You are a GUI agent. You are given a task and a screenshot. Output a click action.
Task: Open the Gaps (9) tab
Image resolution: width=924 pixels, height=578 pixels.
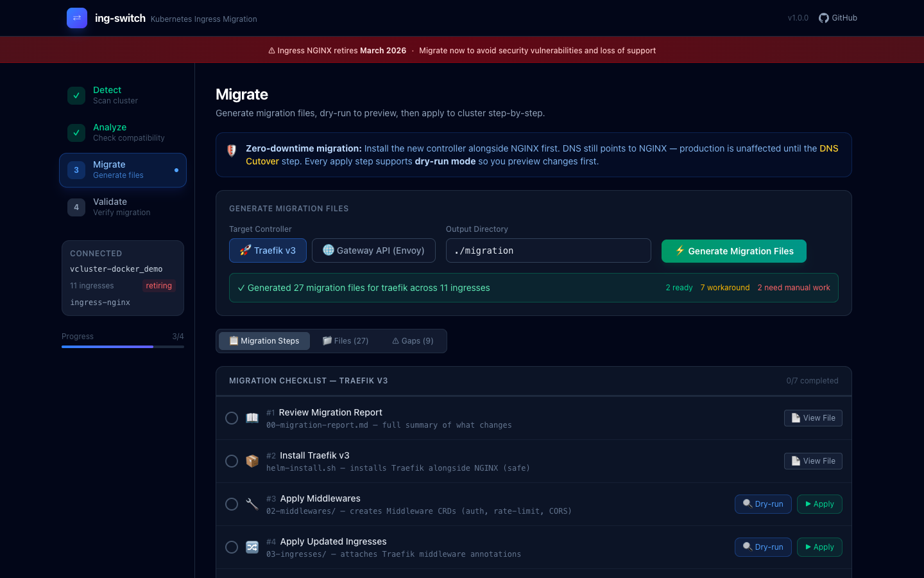413,341
